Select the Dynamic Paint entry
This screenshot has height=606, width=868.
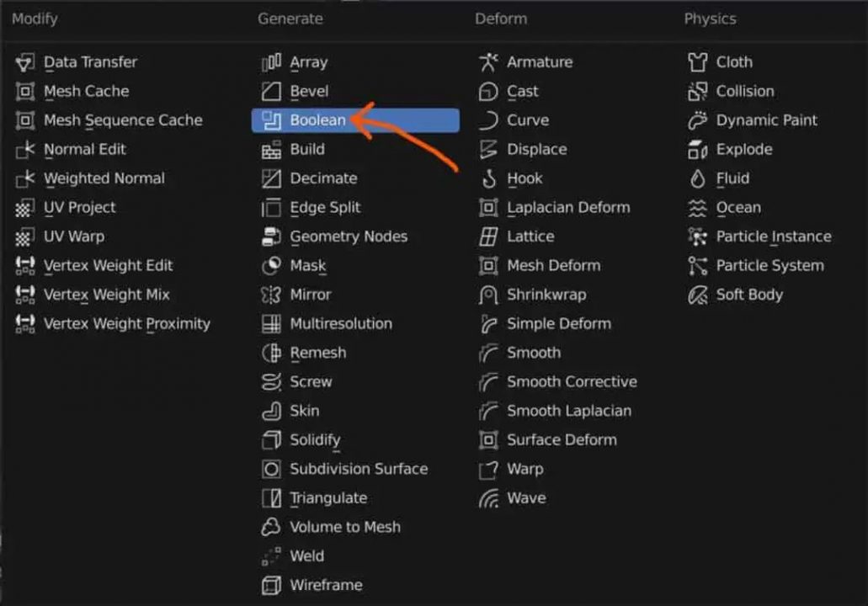766,120
